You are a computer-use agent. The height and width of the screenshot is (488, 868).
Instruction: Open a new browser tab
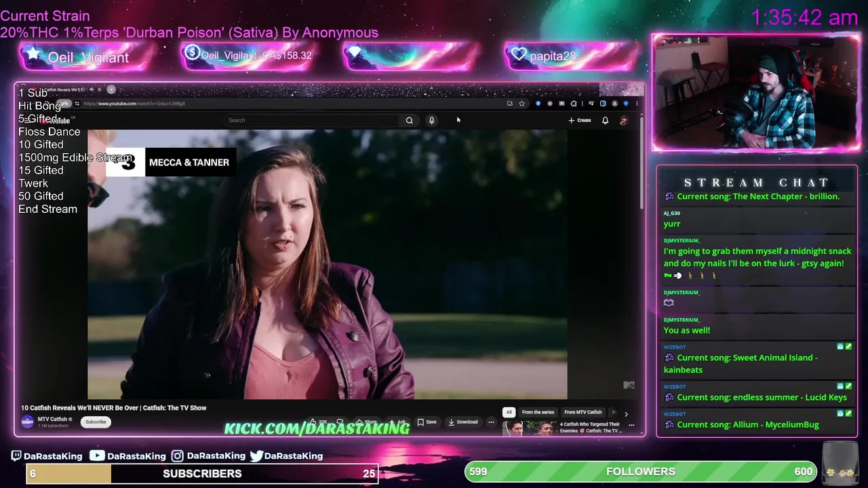click(111, 89)
